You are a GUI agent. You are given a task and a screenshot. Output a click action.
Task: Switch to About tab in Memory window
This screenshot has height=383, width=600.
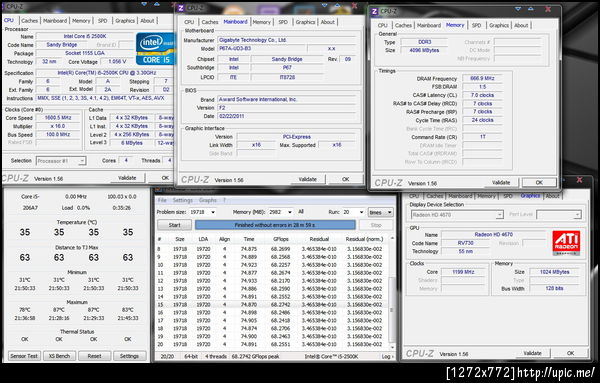click(x=521, y=25)
